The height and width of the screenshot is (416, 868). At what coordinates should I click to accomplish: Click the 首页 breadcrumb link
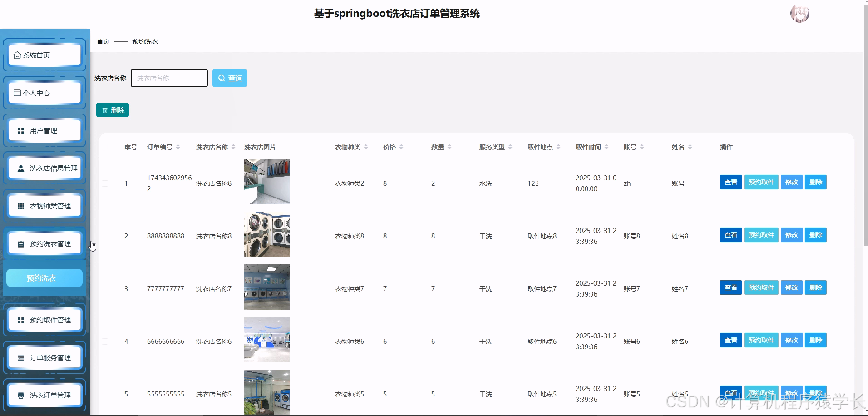pyautogui.click(x=103, y=41)
